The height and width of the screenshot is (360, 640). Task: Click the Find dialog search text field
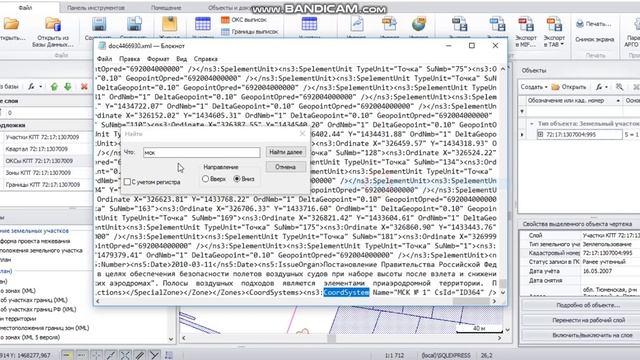tap(202, 152)
